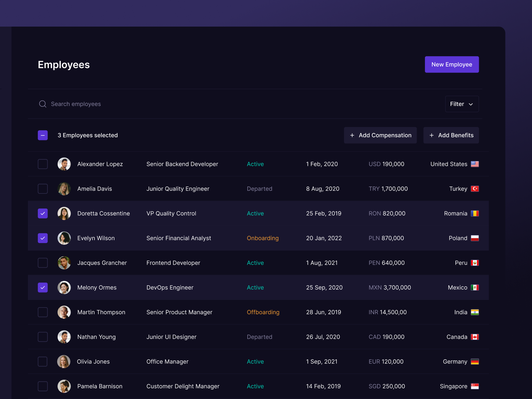Click the Canada flag icon
This screenshot has height=399, width=532.
click(x=475, y=337)
